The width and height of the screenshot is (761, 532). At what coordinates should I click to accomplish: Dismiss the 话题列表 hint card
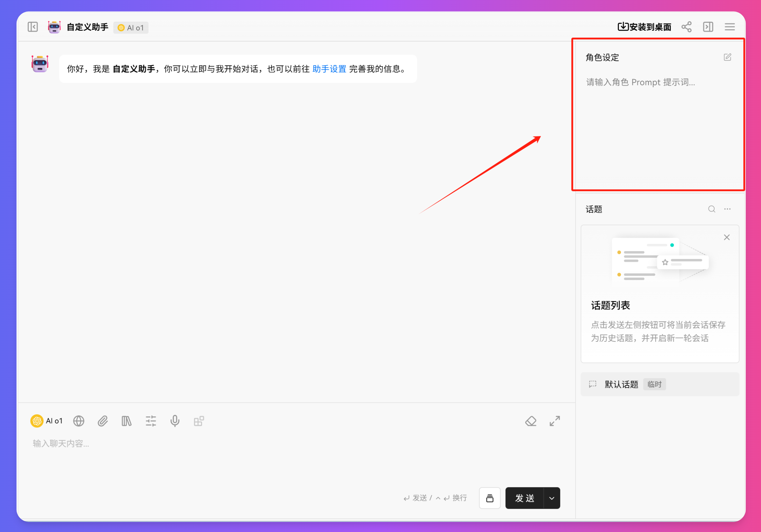tap(726, 237)
